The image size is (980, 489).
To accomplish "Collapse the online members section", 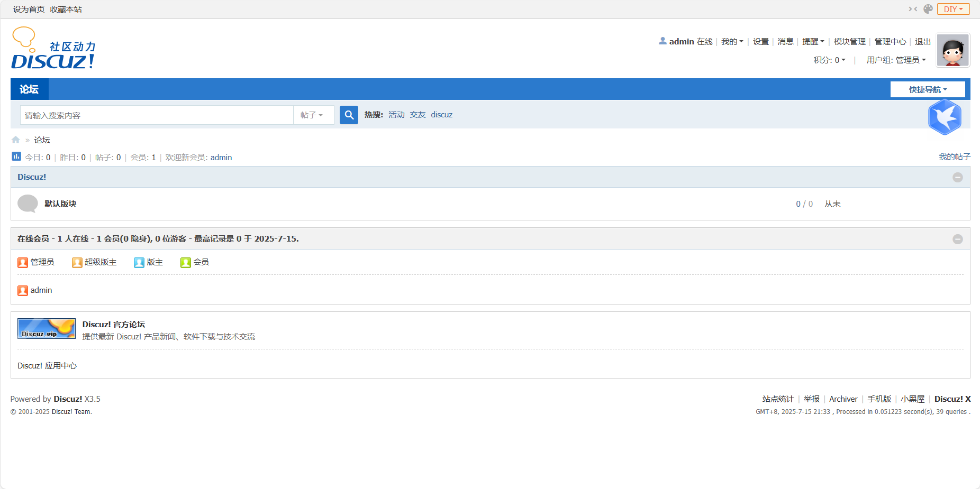I will pyautogui.click(x=958, y=239).
